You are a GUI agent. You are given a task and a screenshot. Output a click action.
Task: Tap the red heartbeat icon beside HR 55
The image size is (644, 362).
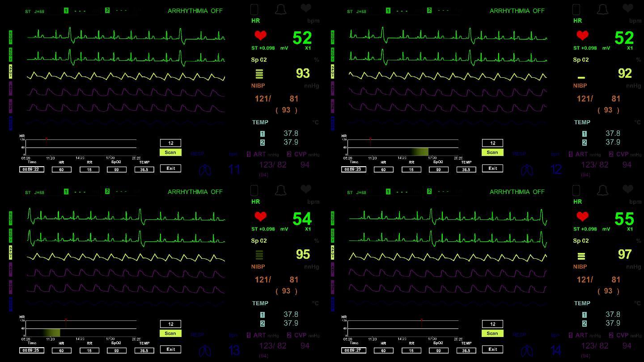coord(582,216)
